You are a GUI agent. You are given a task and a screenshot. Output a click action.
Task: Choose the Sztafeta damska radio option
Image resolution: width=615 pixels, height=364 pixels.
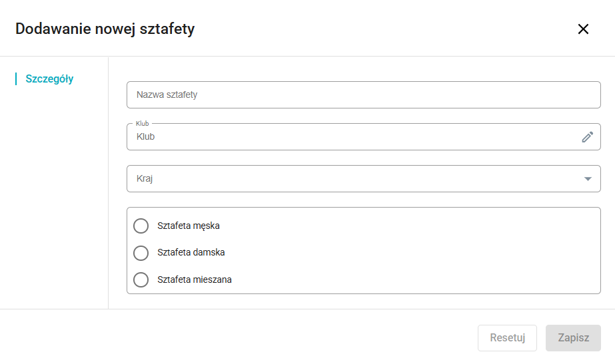tap(141, 253)
